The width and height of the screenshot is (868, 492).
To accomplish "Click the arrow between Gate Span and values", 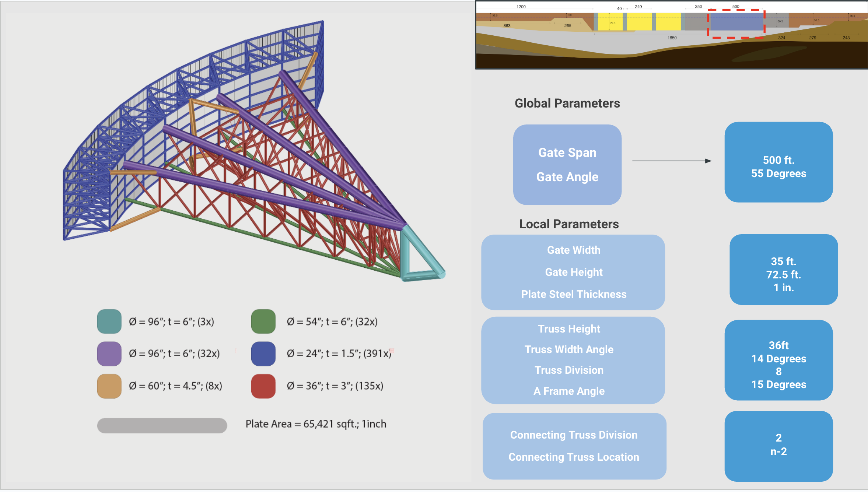I will coord(671,161).
